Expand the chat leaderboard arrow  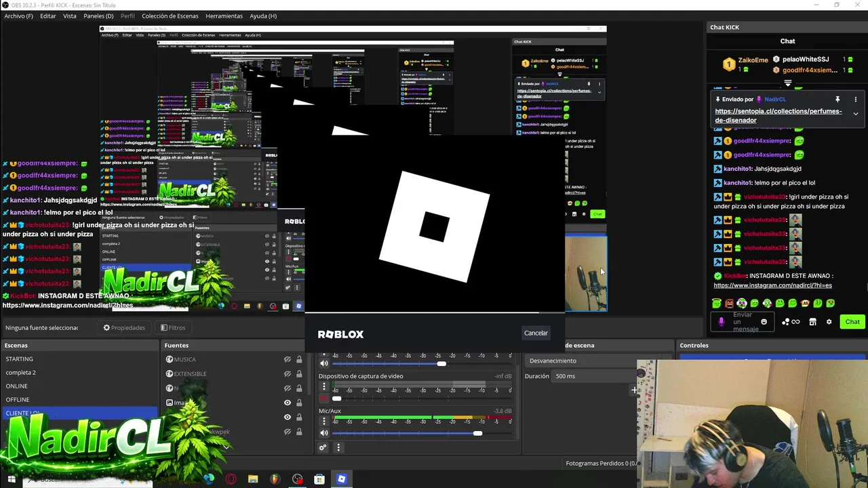[x=788, y=83]
